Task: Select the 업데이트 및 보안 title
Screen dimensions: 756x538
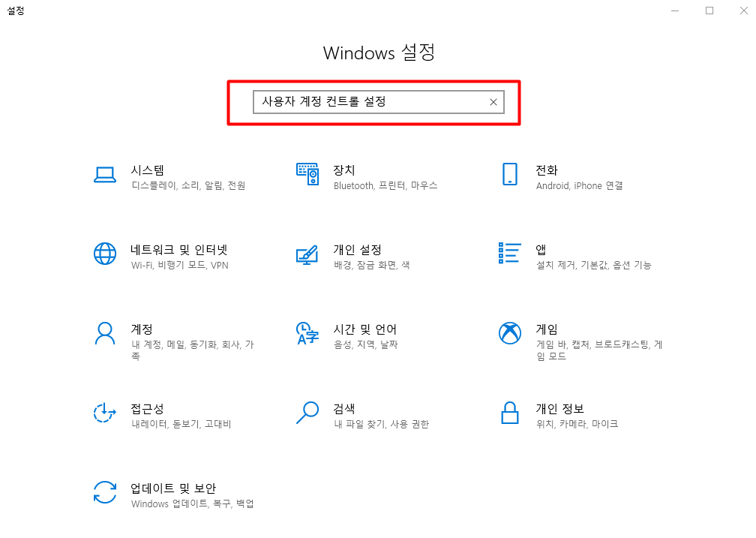Action: pyautogui.click(x=173, y=488)
